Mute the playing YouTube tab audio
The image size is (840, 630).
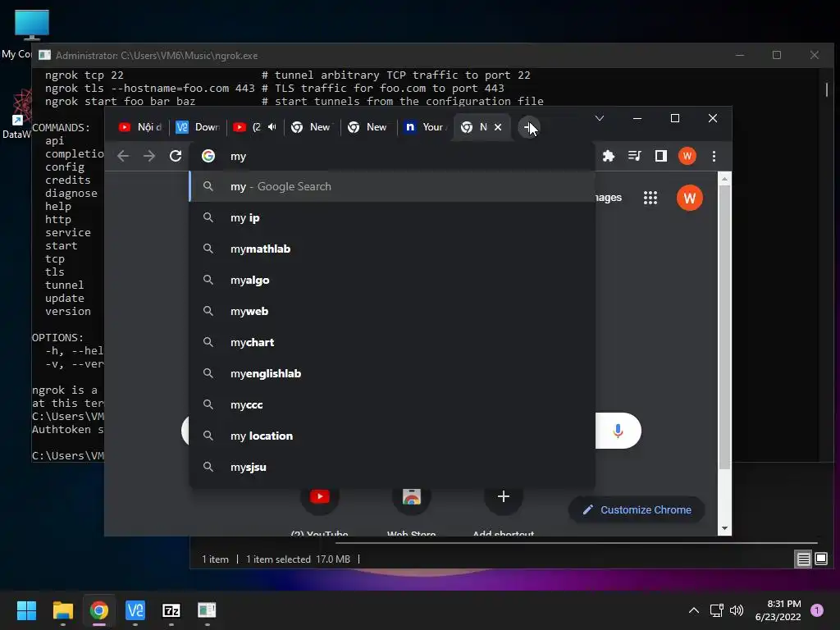pos(272,127)
